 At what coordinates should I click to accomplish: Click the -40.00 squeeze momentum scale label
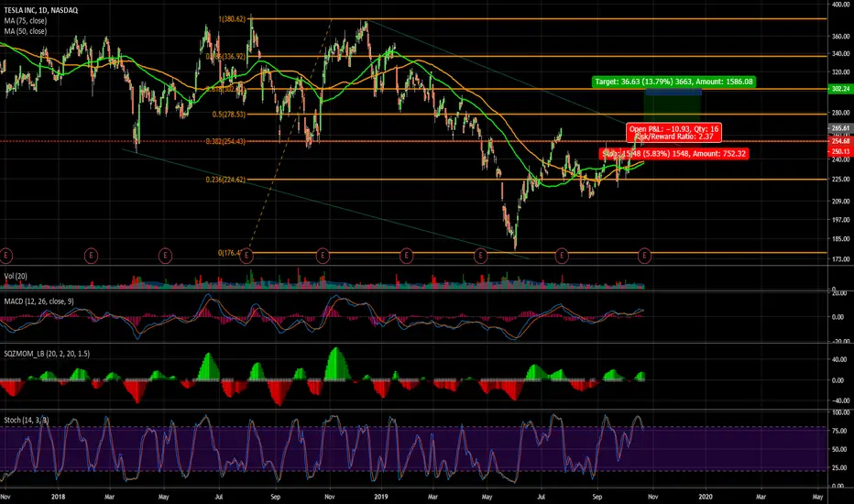click(x=840, y=400)
